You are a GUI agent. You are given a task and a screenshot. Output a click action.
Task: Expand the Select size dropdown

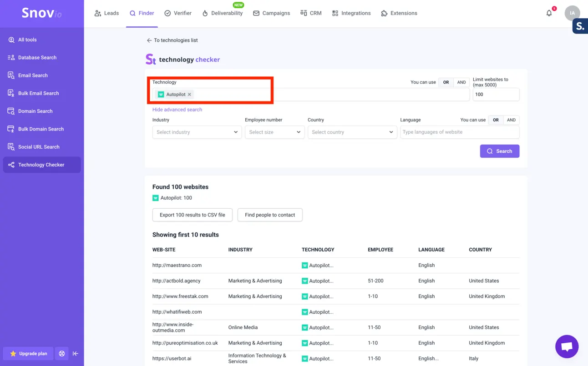click(x=275, y=132)
